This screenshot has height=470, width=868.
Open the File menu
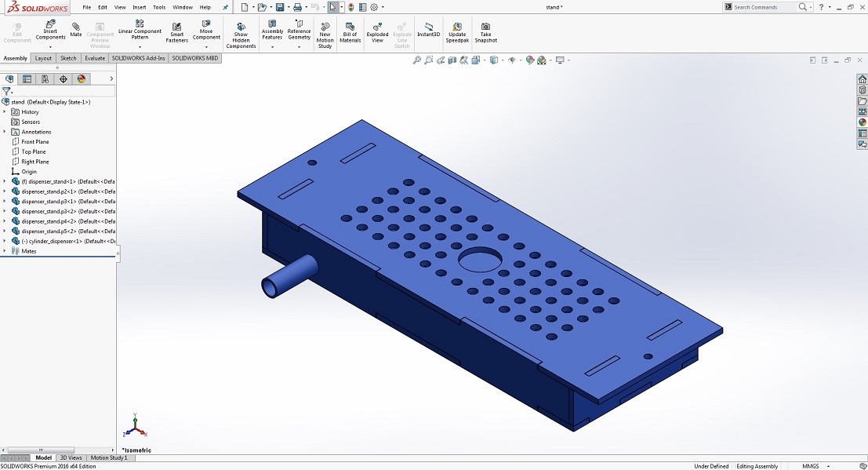pos(87,7)
